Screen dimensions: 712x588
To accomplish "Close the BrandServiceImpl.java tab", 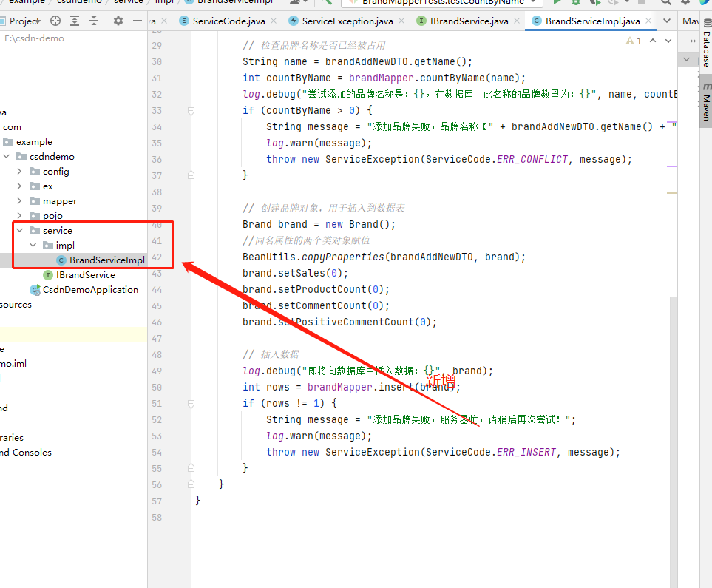I will (x=648, y=21).
